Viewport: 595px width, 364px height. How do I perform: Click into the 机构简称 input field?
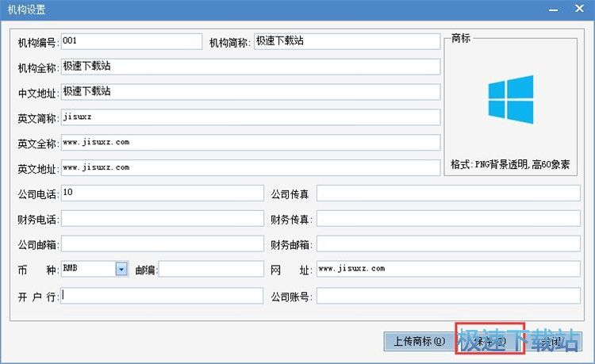point(347,41)
